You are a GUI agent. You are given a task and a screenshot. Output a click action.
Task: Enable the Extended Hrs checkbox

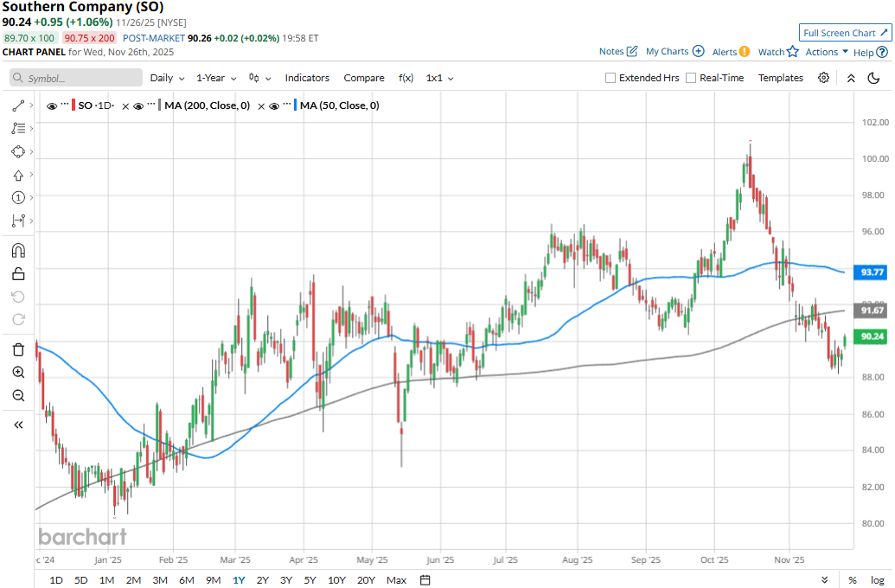(611, 78)
